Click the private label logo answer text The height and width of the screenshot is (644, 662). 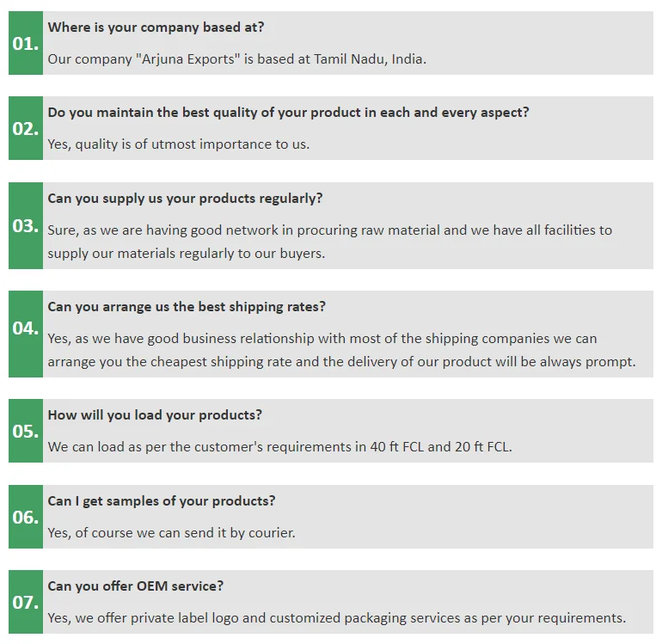click(336, 618)
